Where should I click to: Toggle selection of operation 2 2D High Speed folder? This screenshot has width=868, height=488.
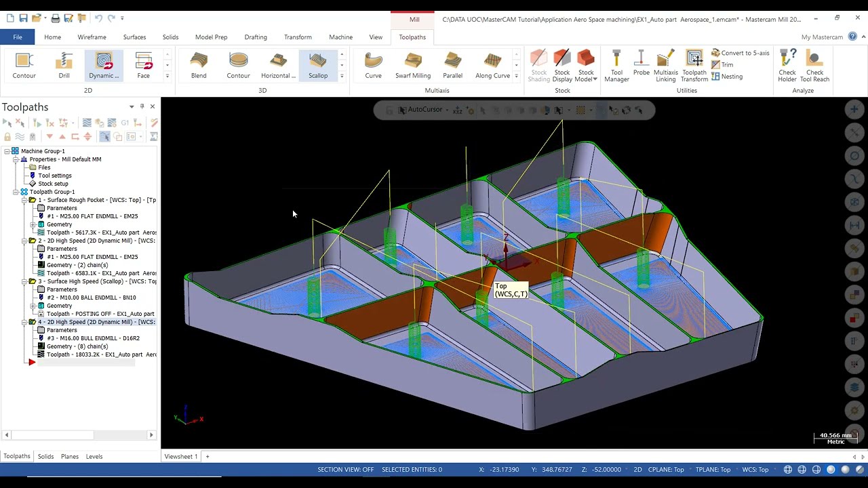(x=32, y=241)
